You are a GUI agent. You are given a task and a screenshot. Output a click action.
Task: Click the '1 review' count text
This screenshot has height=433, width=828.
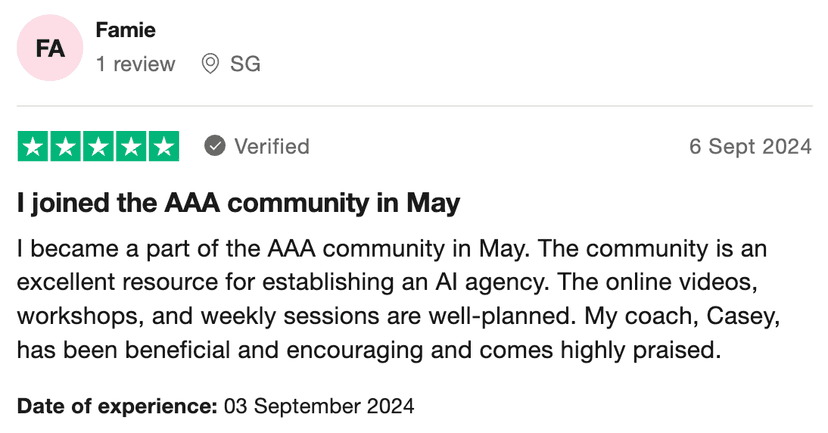tap(136, 64)
